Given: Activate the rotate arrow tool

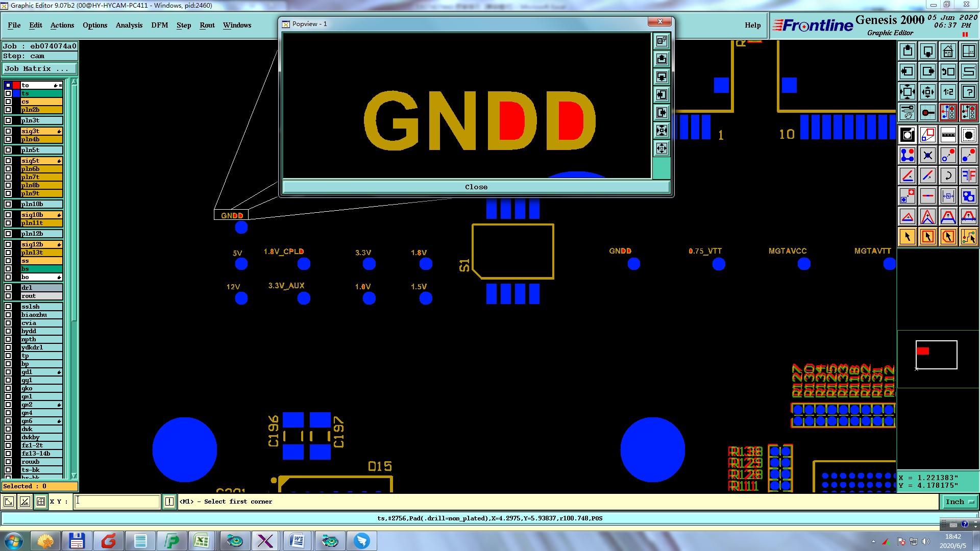Looking at the screenshot, I should tap(948, 176).
